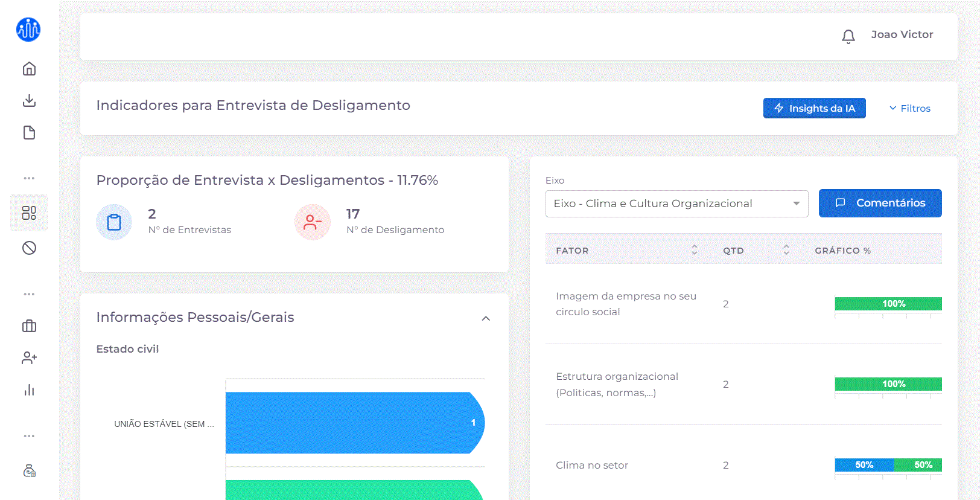
Task: Click the blue UNIÃO ESTÁVEL chart bar
Action: pyautogui.click(x=355, y=423)
